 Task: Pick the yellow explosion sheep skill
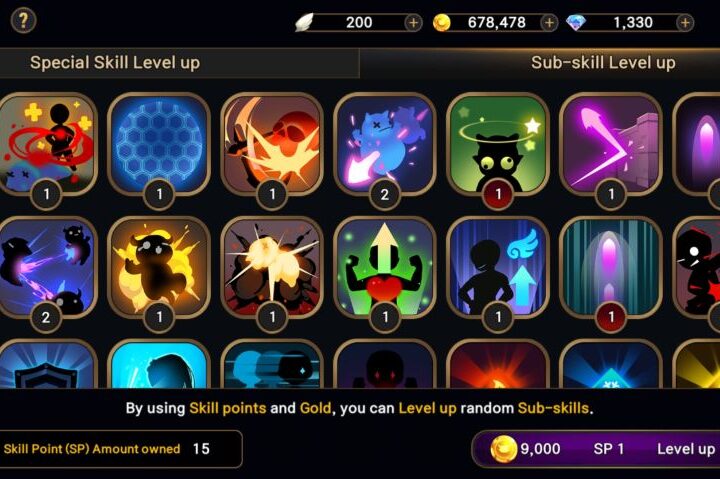(159, 268)
